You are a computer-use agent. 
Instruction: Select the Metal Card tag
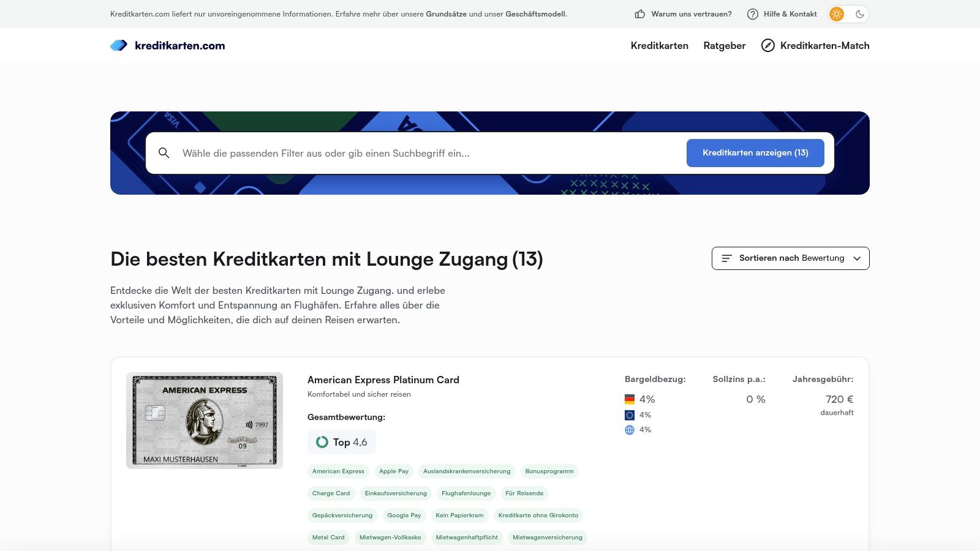point(328,538)
